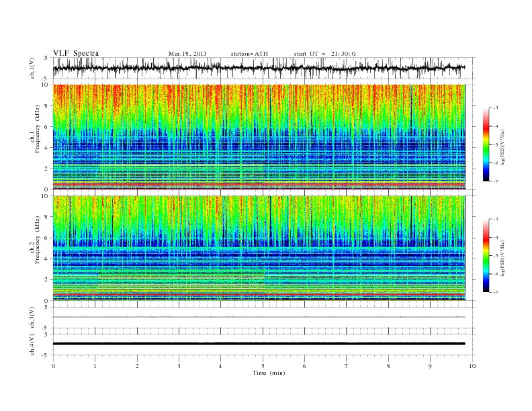Click the "-7" tick on ch.2 colorbar
532x411 pixels.
(x=496, y=292)
